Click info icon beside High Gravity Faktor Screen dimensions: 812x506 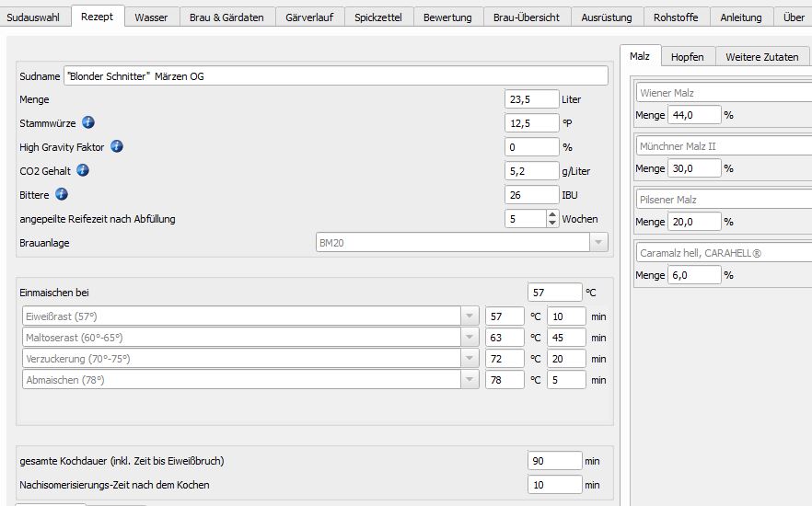[x=117, y=146]
